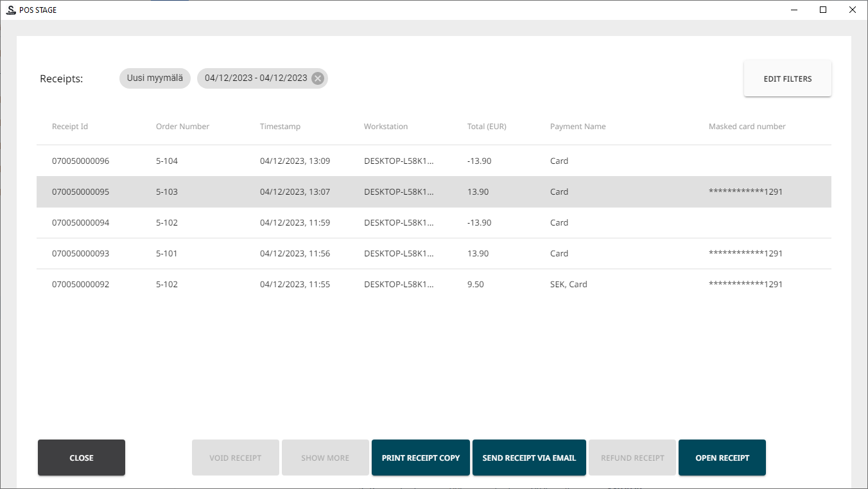
Task: Click the Masked card number header
Action: (x=747, y=127)
